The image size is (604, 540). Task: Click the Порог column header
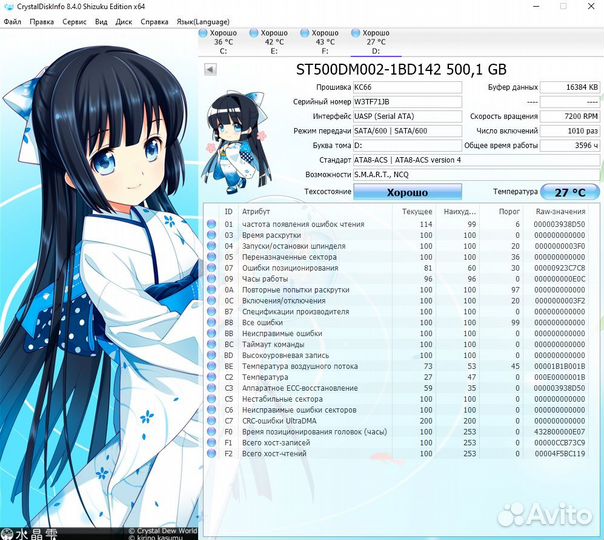(509, 211)
